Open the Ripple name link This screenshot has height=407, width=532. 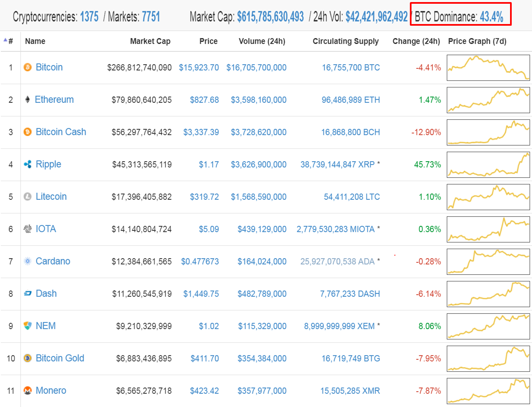point(48,165)
